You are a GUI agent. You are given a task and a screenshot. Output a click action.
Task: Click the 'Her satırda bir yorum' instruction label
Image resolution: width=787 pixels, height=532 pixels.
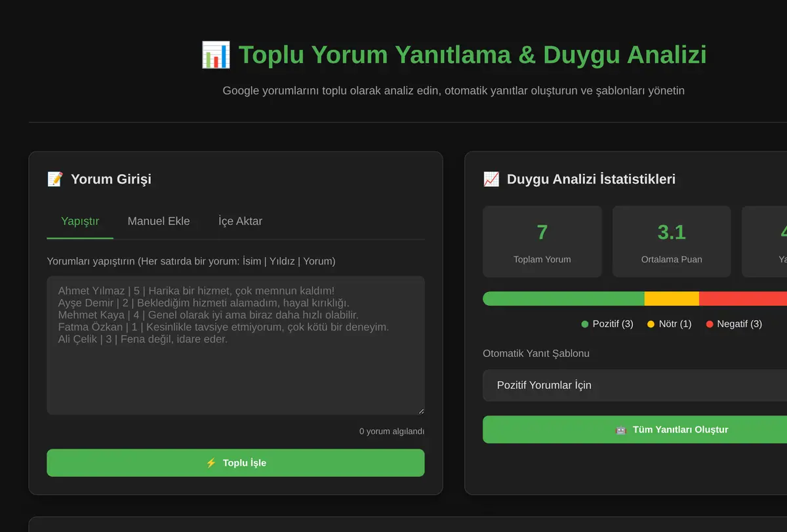[x=191, y=261]
